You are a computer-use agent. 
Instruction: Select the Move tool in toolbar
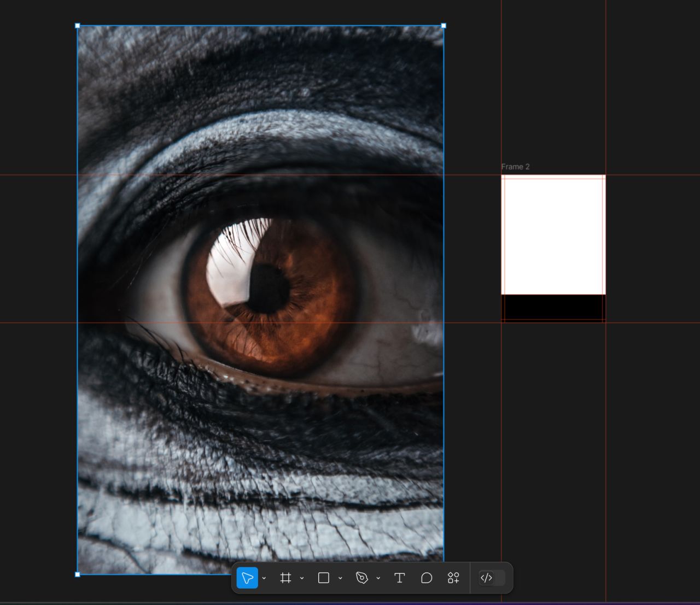click(x=247, y=578)
